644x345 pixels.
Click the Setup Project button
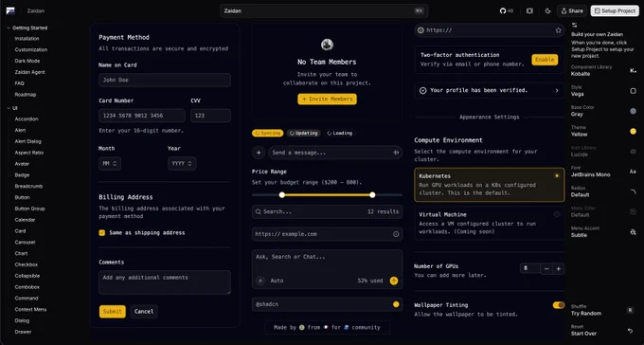[x=615, y=11]
